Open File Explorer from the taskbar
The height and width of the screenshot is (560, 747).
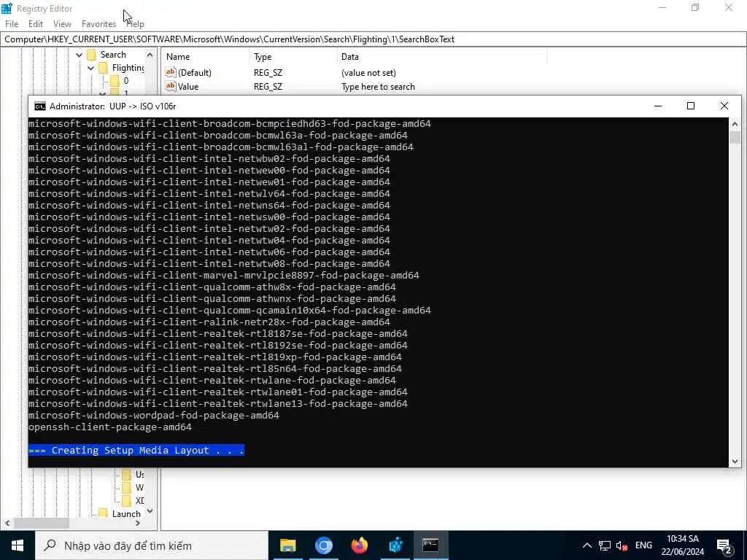[x=287, y=545]
